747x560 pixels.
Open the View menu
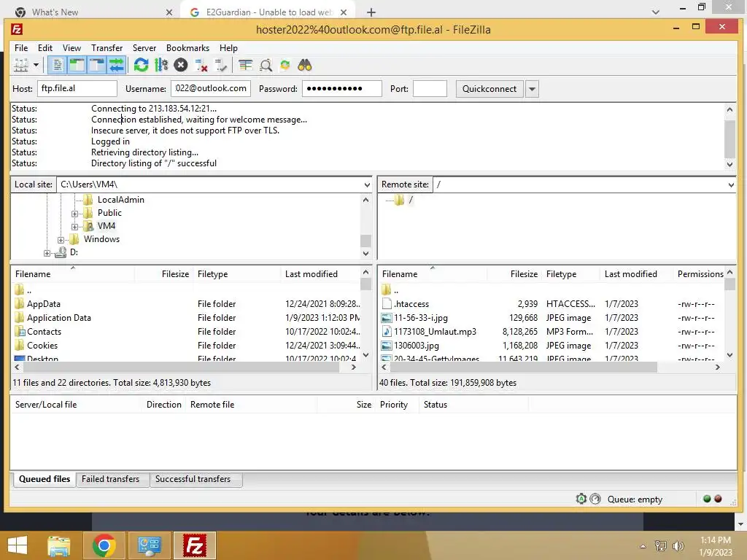[71, 48]
